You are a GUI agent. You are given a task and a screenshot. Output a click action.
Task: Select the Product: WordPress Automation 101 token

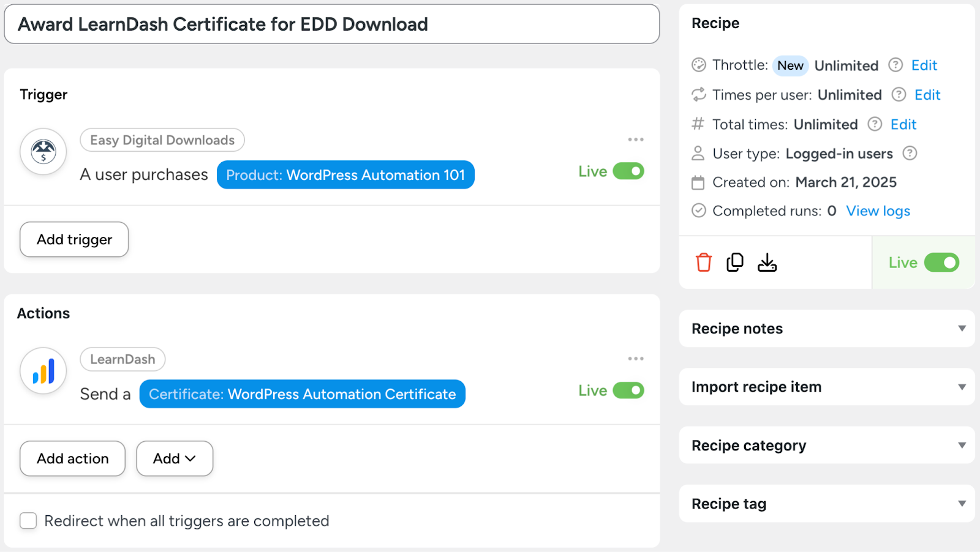click(x=345, y=175)
